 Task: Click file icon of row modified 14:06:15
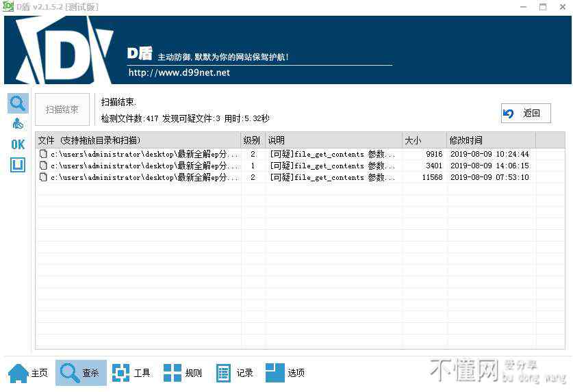(x=43, y=166)
